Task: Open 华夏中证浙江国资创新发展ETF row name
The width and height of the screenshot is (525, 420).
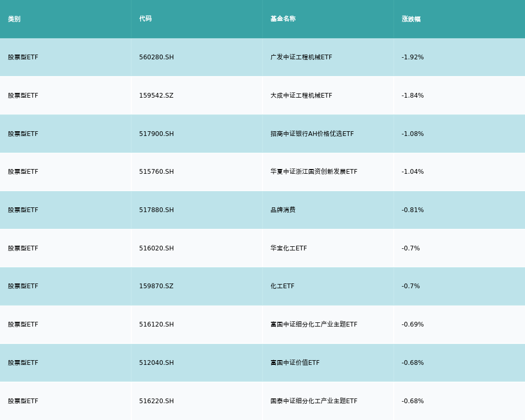Action: (x=313, y=172)
